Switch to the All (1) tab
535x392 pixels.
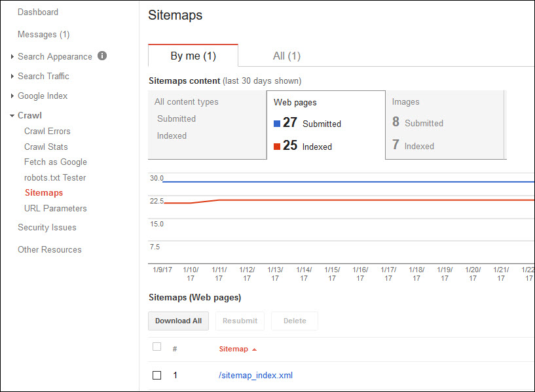286,56
